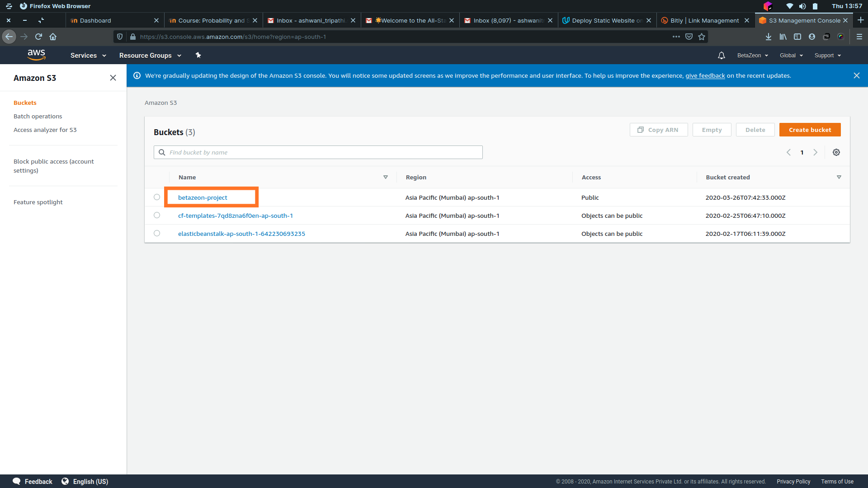Save page to Pocket icon

689,37
